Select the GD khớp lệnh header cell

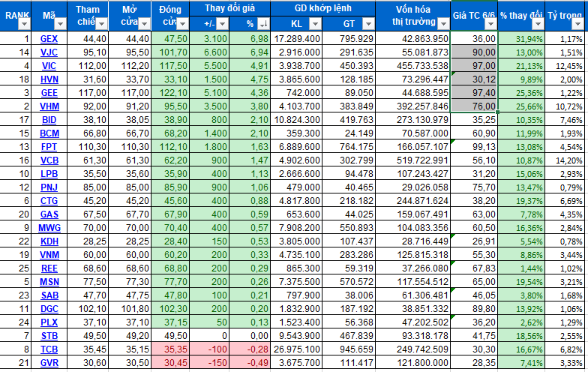322,8
